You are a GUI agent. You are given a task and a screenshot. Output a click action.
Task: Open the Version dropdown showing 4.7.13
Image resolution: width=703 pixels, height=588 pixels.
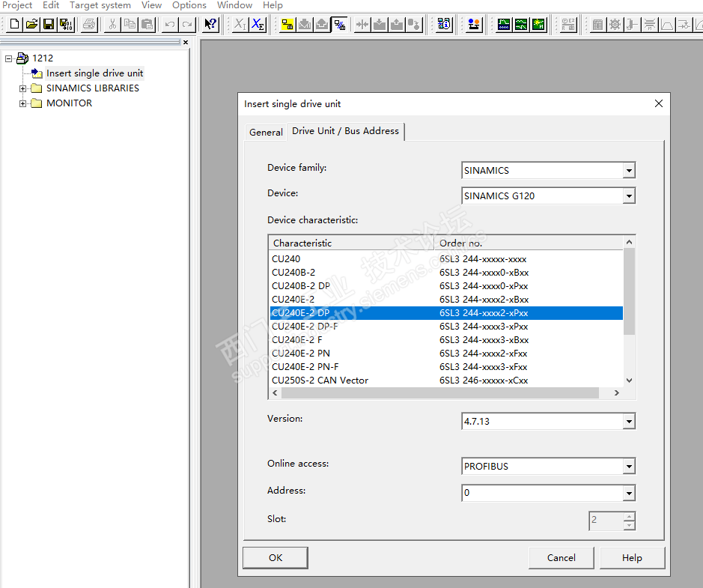[x=629, y=421]
